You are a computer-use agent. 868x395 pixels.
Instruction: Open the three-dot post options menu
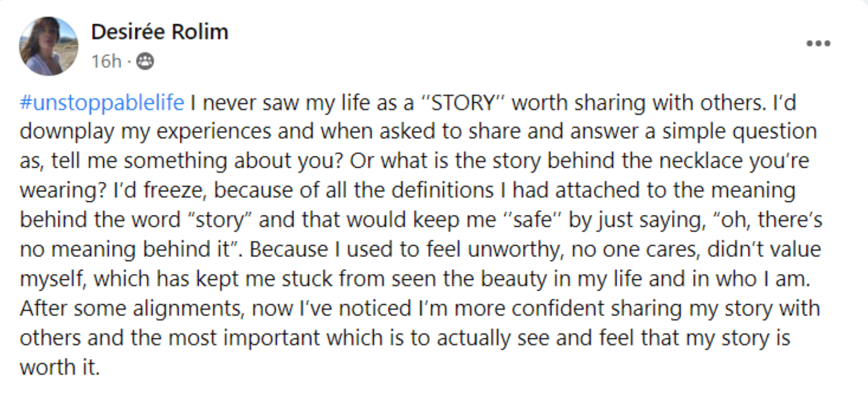[818, 44]
